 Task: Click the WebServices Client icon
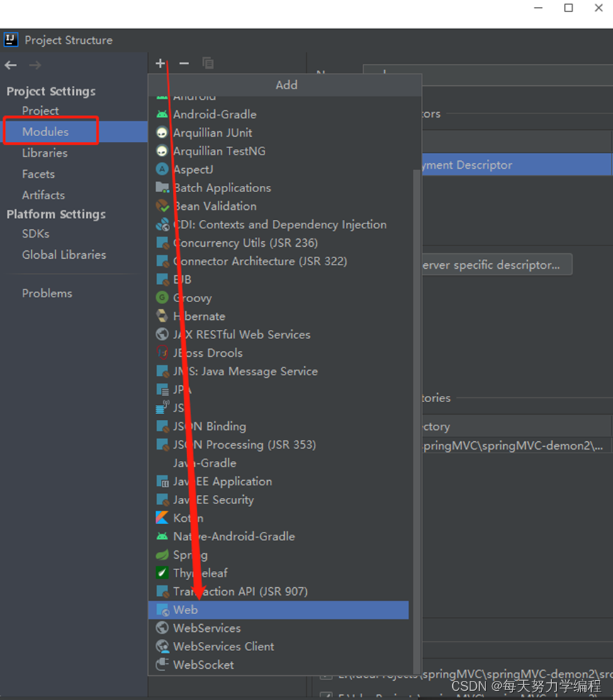pyautogui.click(x=162, y=646)
